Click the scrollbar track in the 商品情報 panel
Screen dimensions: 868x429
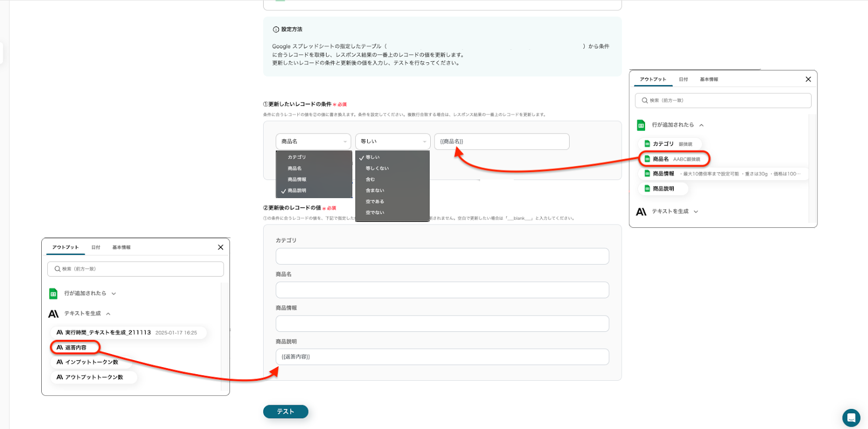(810, 168)
